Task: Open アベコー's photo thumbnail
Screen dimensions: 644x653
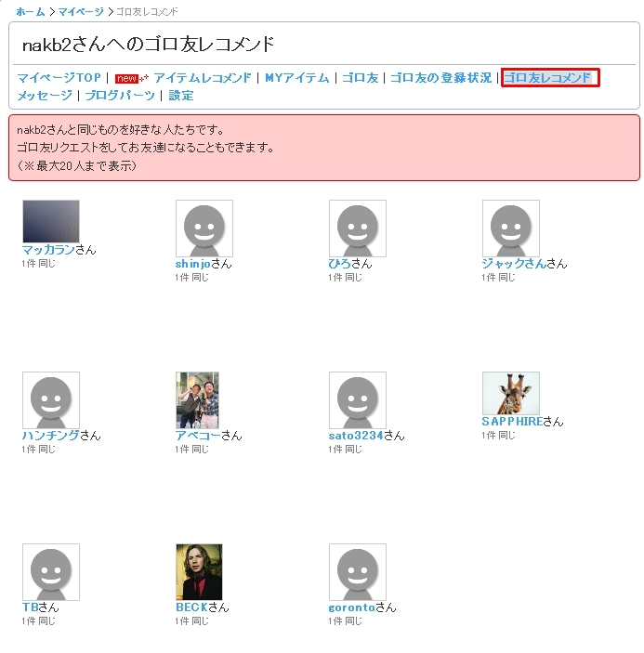Action: pos(197,400)
